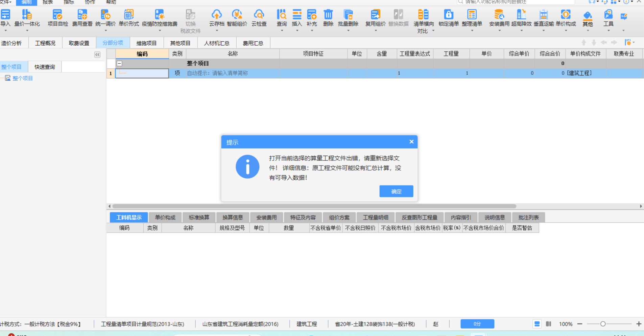The width and height of the screenshot is (644, 336).
Task: Open 单价构成 bottom tab
Action: point(165,217)
